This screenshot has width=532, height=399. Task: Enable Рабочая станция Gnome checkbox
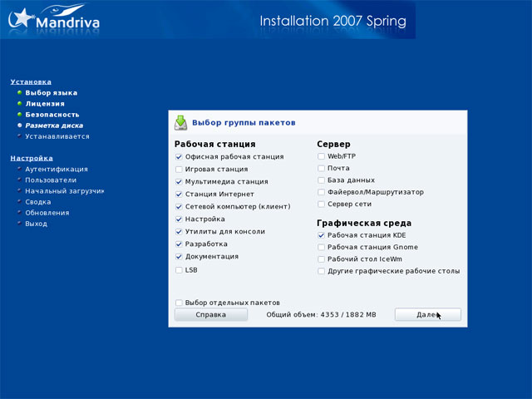321,247
